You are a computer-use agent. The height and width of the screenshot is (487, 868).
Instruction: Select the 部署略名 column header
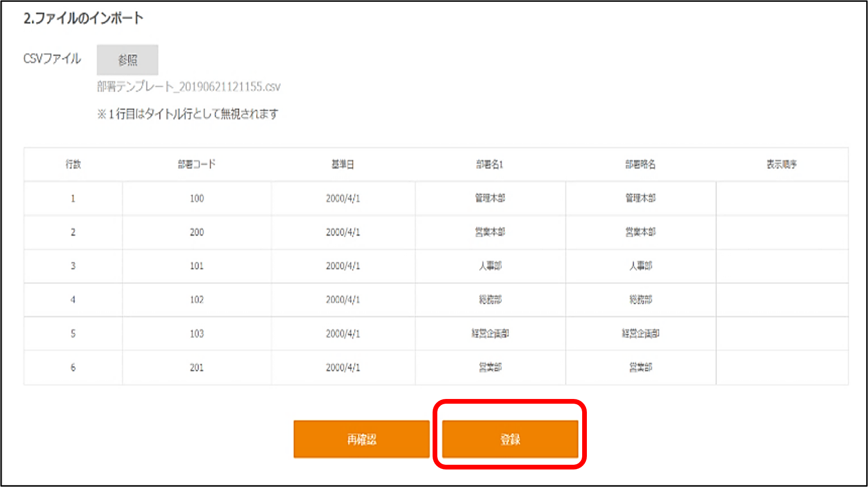pos(640,164)
